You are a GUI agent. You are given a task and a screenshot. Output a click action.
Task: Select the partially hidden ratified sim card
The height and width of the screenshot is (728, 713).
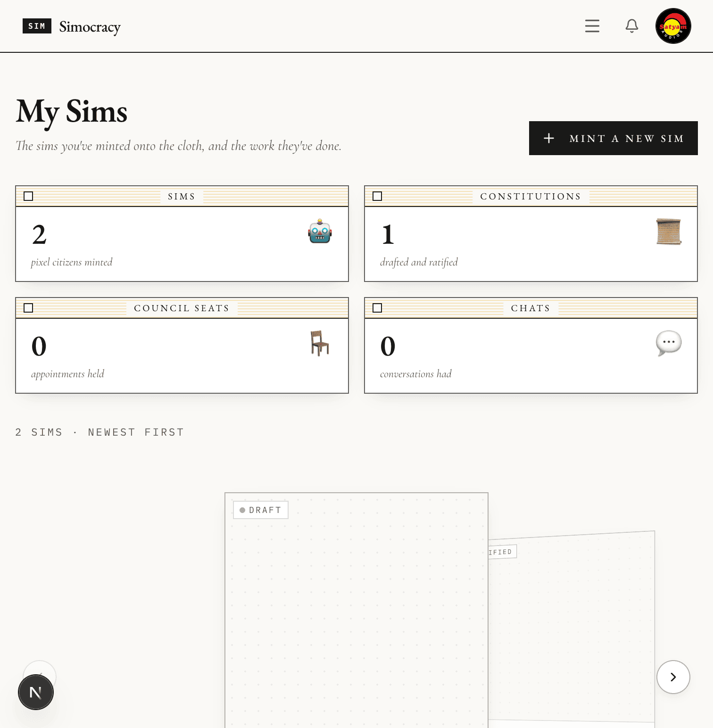[572, 627]
